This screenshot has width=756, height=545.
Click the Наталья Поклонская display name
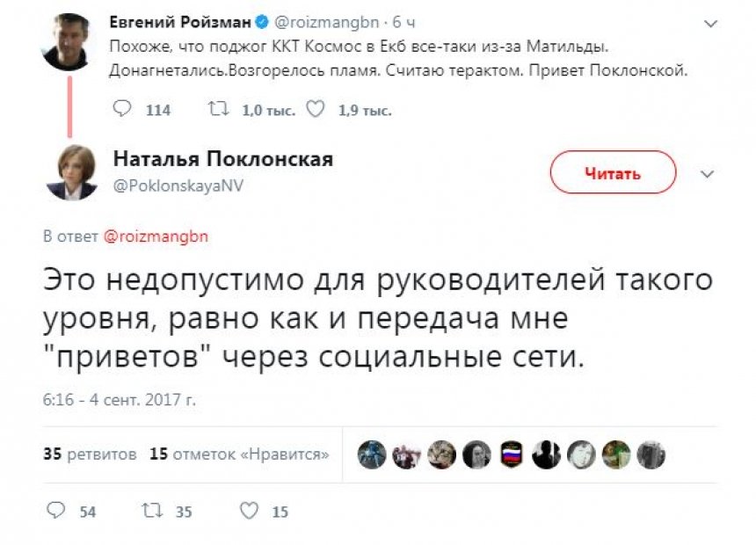pos(222,159)
